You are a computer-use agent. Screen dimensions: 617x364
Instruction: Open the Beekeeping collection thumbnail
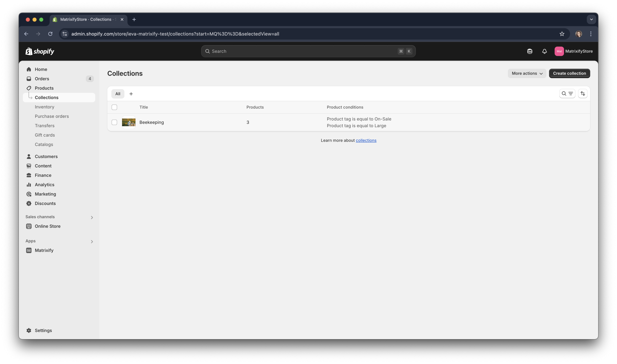(x=128, y=122)
